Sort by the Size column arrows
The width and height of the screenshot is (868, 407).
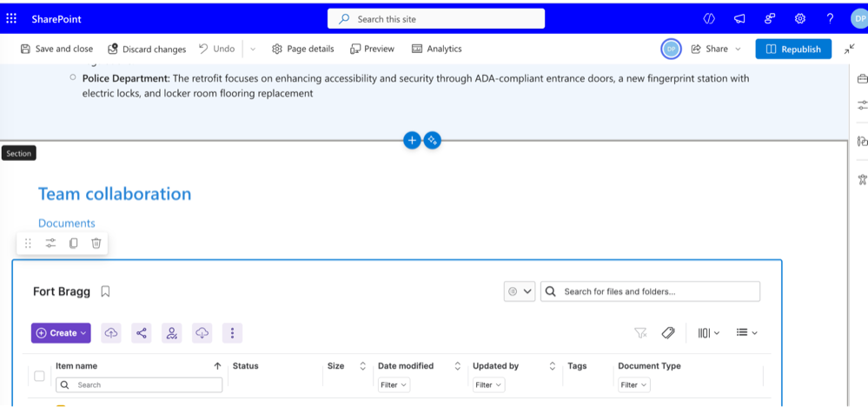363,366
